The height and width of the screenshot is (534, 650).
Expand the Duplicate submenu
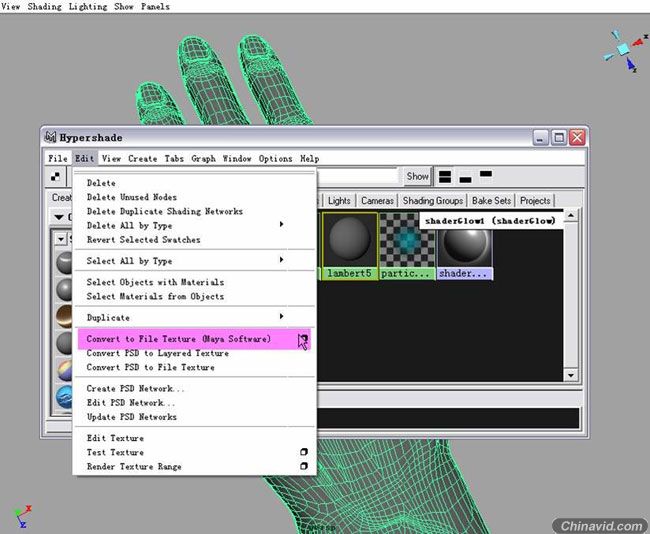coord(281,317)
